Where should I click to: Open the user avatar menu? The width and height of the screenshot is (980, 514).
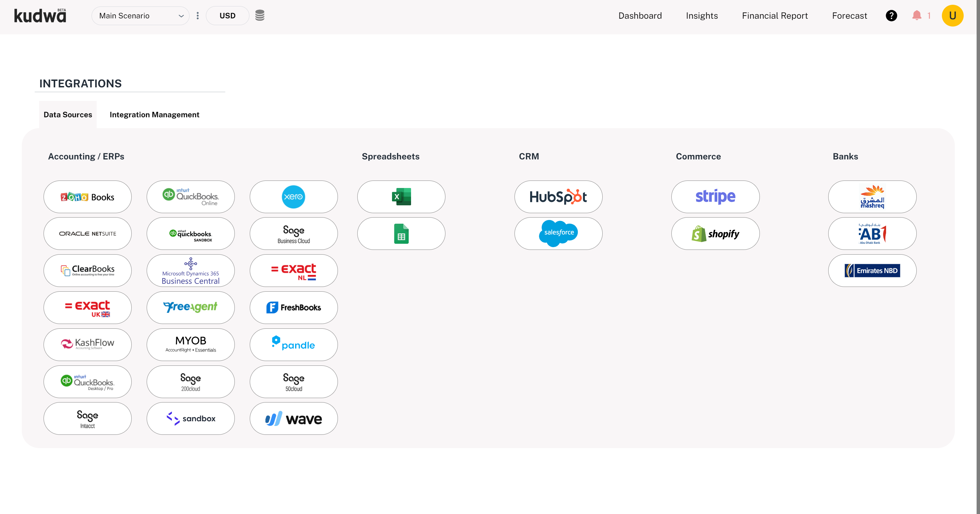point(952,16)
